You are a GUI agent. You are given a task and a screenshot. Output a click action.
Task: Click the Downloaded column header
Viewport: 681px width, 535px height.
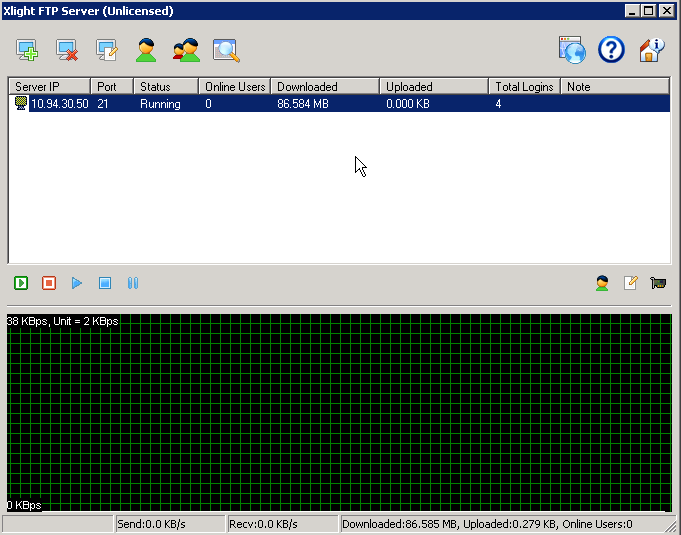pyautogui.click(x=325, y=87)
